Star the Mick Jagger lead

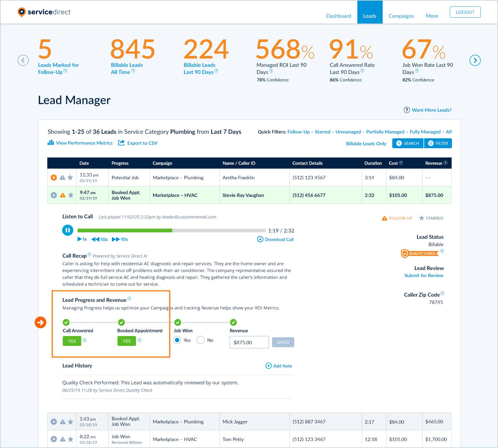[x=70, y=421]
